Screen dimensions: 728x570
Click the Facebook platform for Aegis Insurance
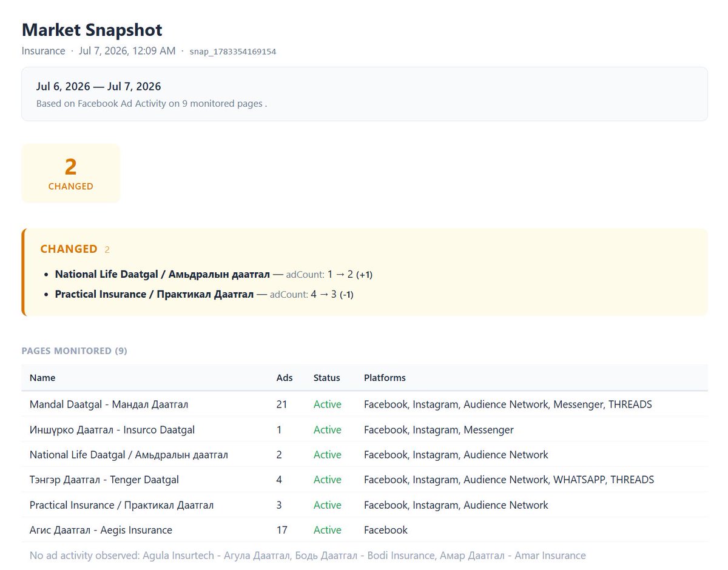386,530
